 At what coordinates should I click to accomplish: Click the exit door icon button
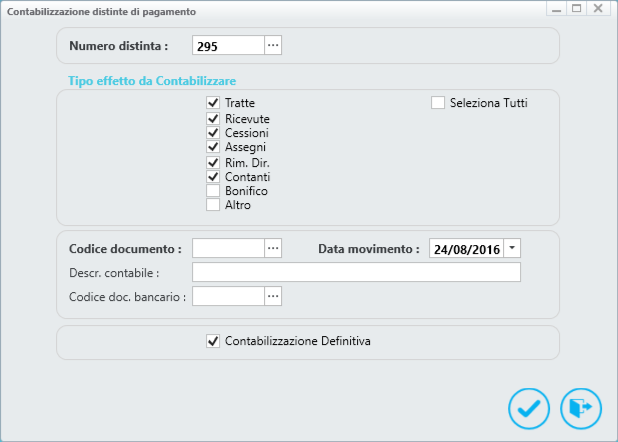581,407
